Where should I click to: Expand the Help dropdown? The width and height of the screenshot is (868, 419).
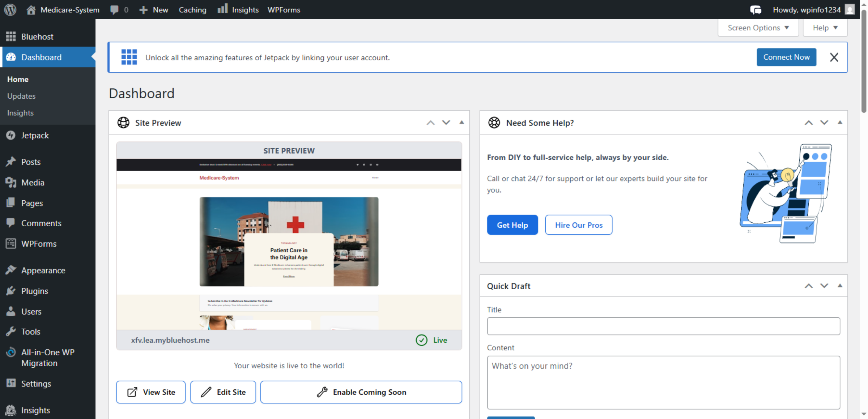pyautogui.click(x=825, y=27)
